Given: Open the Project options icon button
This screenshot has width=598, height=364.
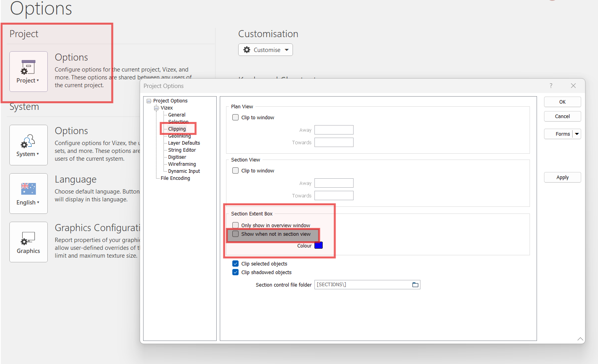Looking at the screenshot, I should click(x=28, y=72).
